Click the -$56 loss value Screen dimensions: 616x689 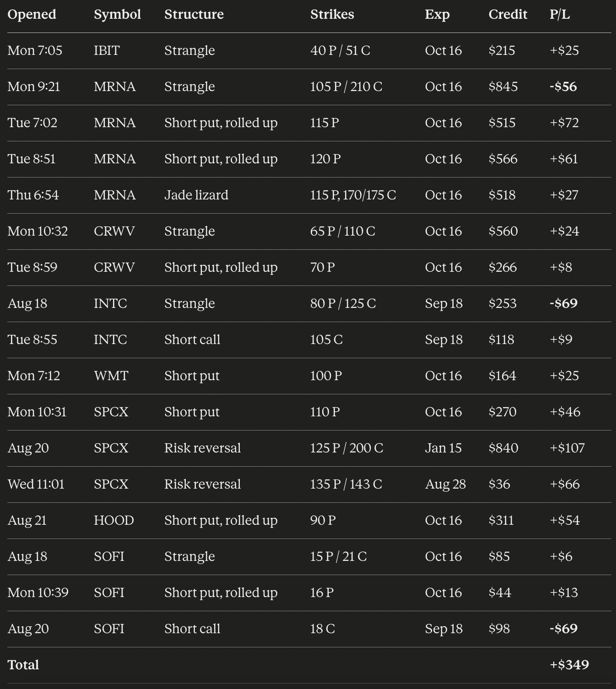(563, 86)
